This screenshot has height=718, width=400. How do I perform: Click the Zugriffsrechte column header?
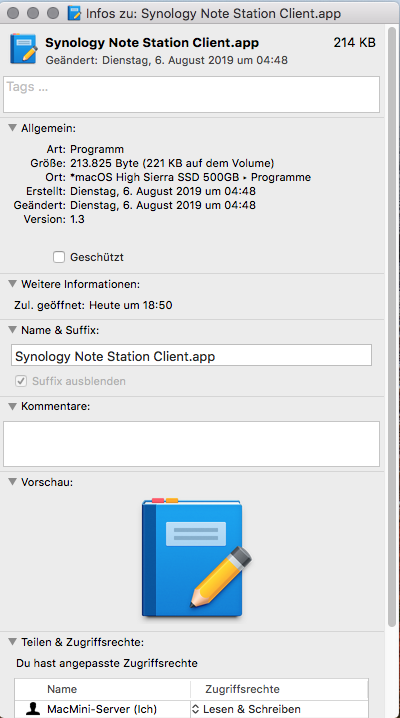coord(242,689)
